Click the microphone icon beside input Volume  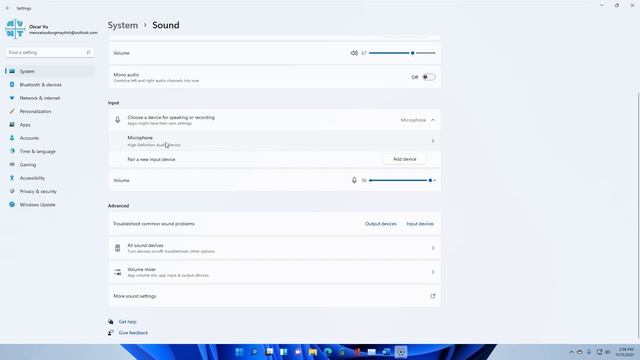(x=354, y=180)
